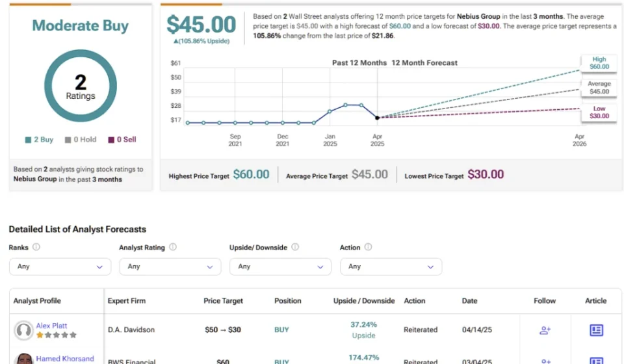The width and height of the screenshot is (624, 364).
Task: Open the Ranks dropdown
Action: coord(60,266)
